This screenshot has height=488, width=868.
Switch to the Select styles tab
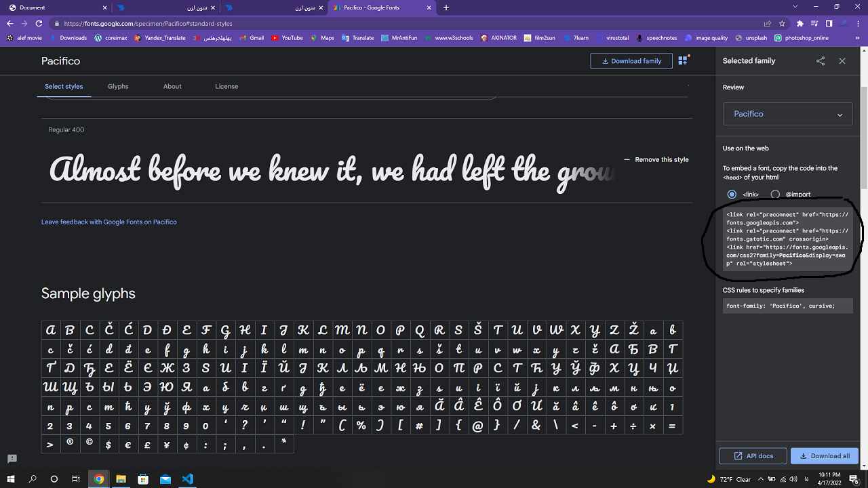64,87
